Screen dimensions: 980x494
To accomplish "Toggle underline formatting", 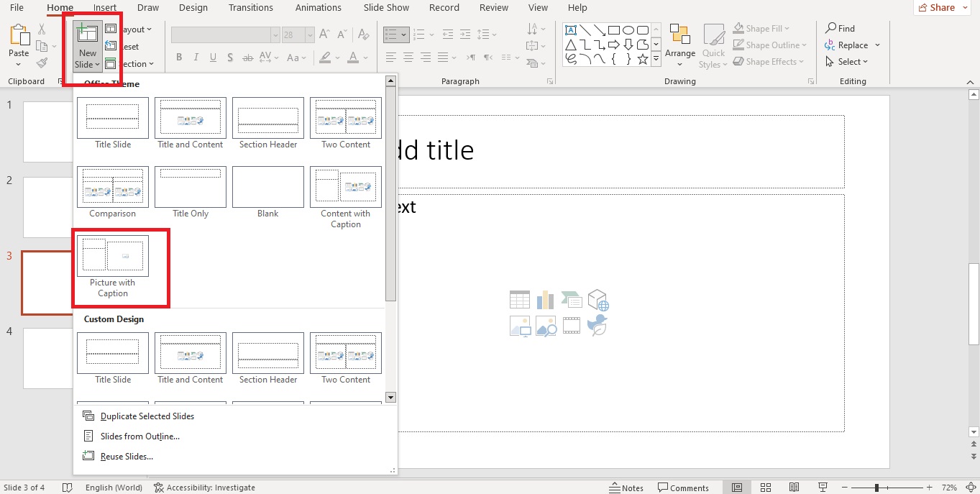I will click(213, 57).
